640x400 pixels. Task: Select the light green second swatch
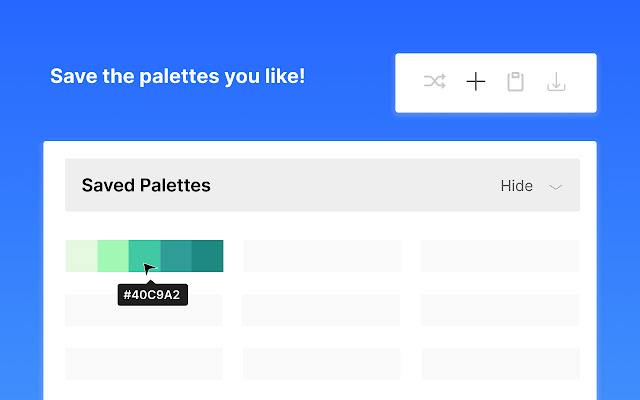(x=113, y=256)
